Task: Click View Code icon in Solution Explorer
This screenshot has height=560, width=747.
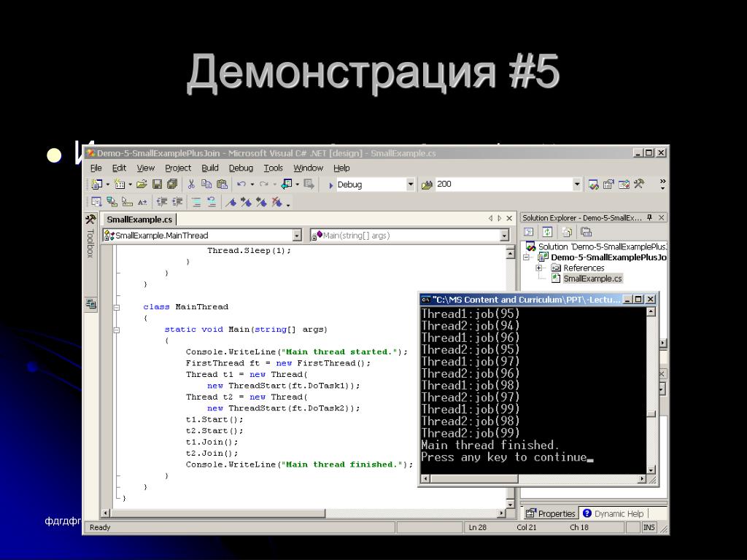Action: point(528,232)
